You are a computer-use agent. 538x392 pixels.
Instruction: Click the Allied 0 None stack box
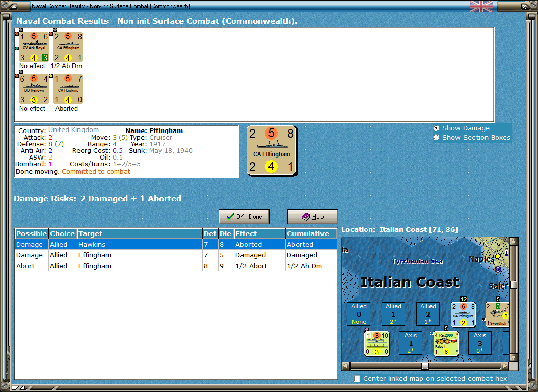[359, 313]
